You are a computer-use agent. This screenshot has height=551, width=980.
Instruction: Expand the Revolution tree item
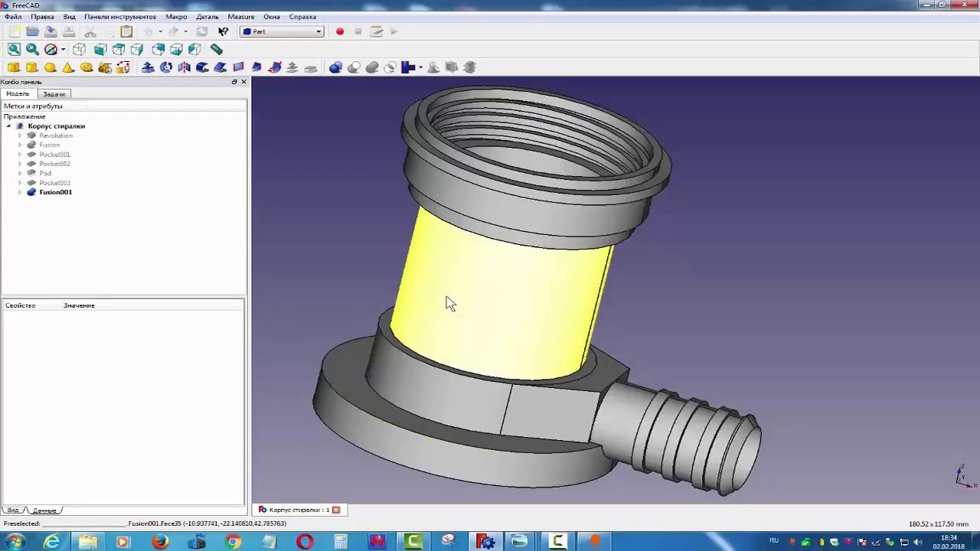pos(20,135)
